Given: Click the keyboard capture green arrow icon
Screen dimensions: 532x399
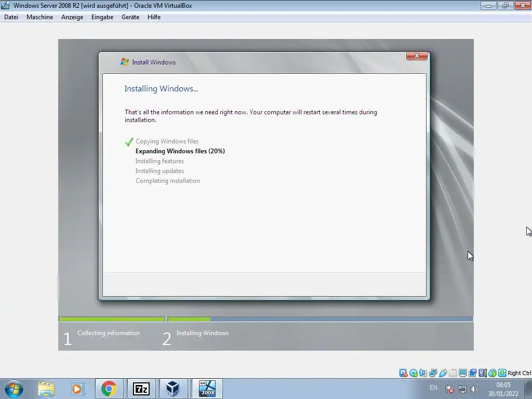Looking at the screenshot, I should 502,373.
